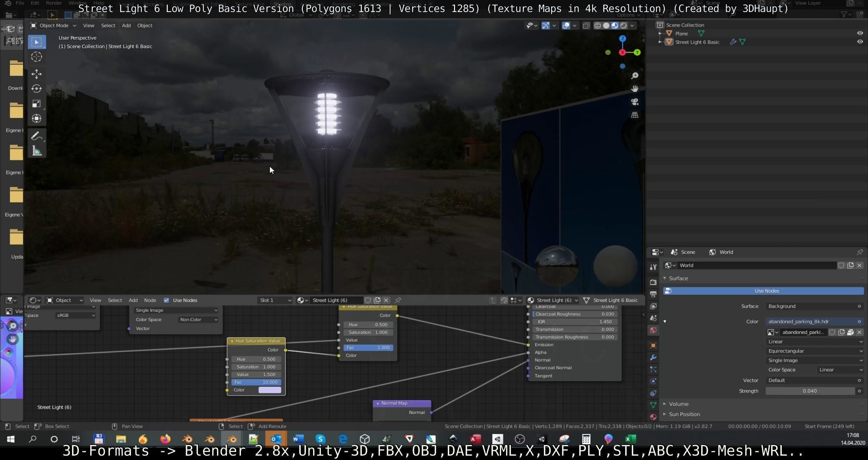The image size is (868, 460).
Task: Click the World Use Nodes button
Action: tap(764, 291)
